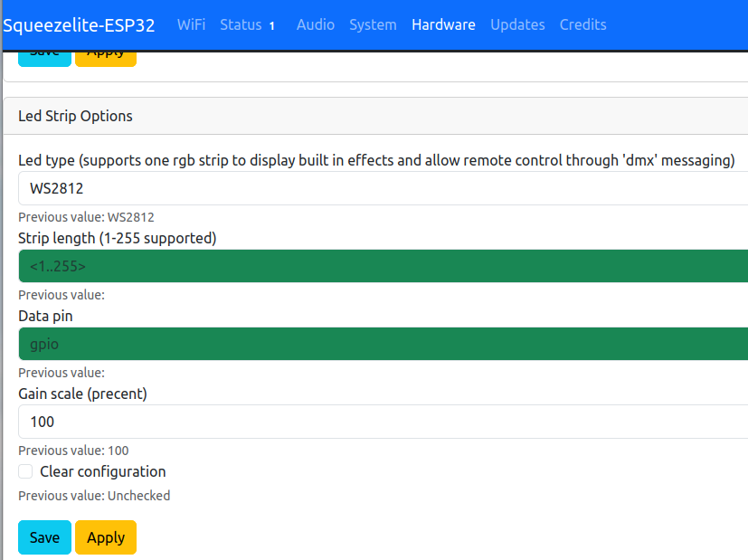Image resolution: width=748 pixels, height=560 pixels.
Task: Select the Gain scale field showing 100
Action: coord(380,422)
